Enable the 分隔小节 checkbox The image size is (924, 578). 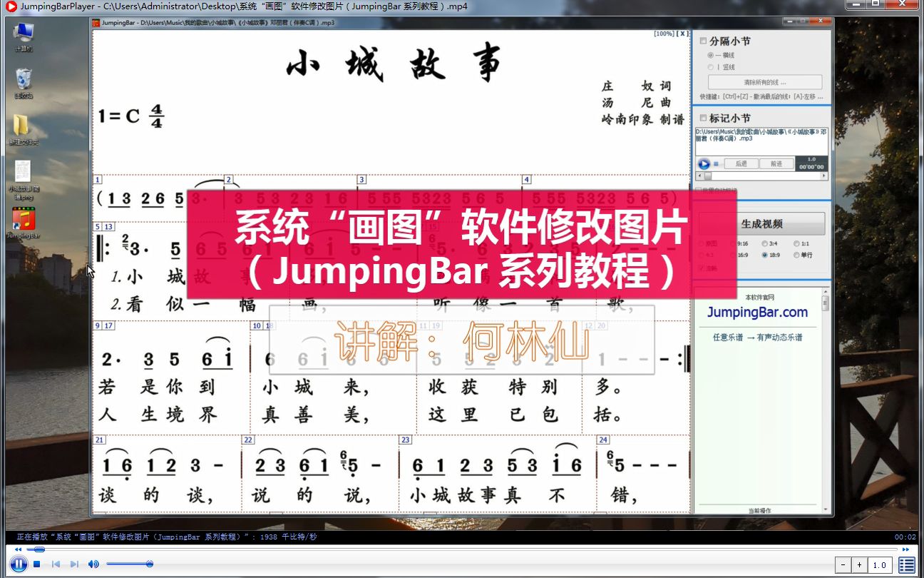tap(703, 41)
